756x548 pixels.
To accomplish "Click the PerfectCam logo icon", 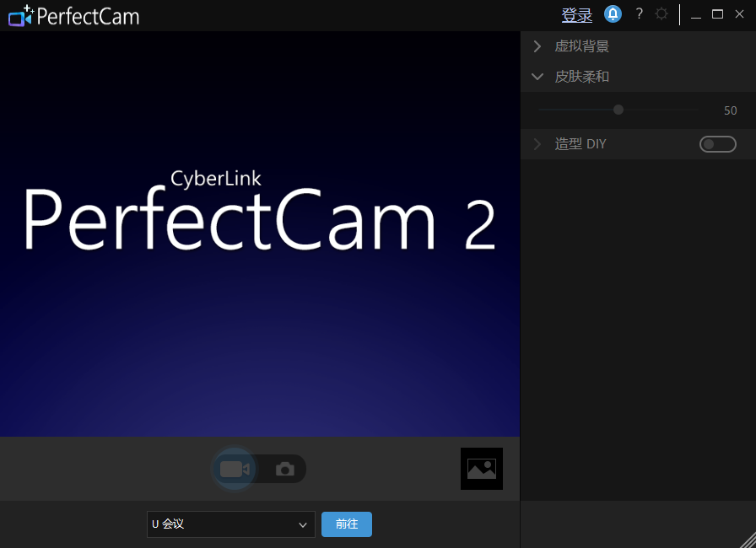I will (19, 15).
